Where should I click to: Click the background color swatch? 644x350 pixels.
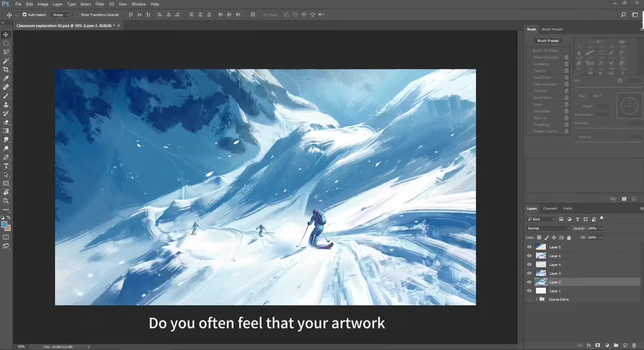pyautogui.click(x=8, y=228)
